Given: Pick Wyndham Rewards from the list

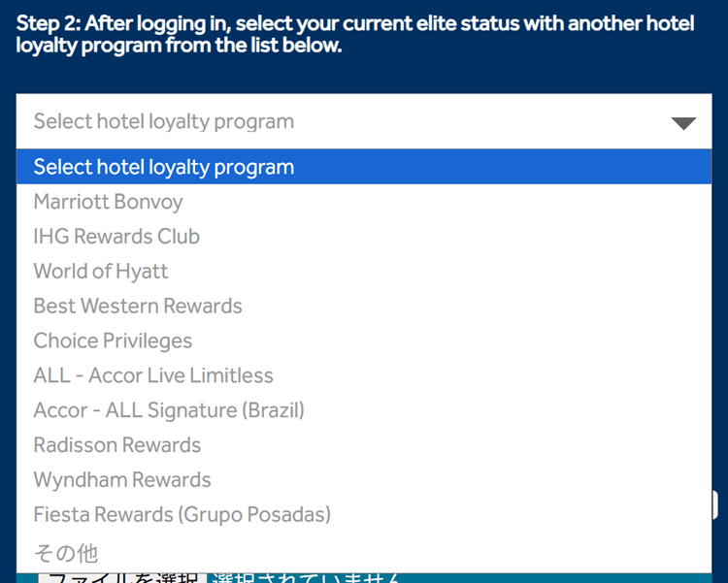Looking at the screenshot, I should [122, 480].
